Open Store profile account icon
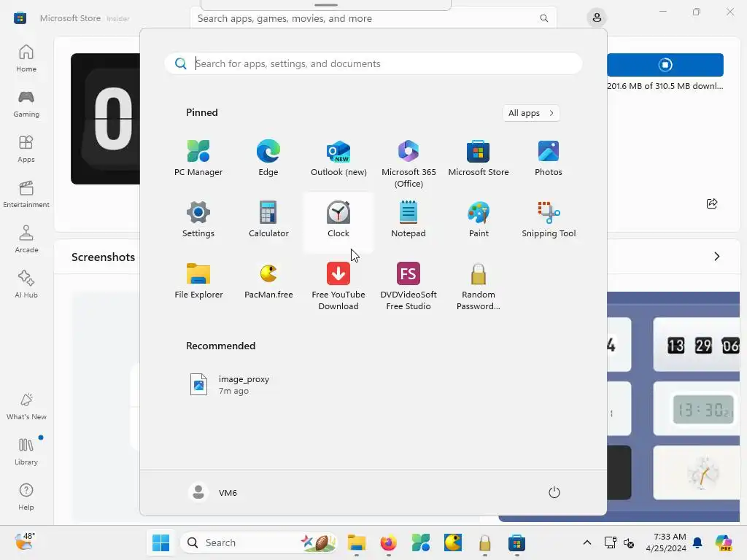747x560 pixels. (597, 18)
